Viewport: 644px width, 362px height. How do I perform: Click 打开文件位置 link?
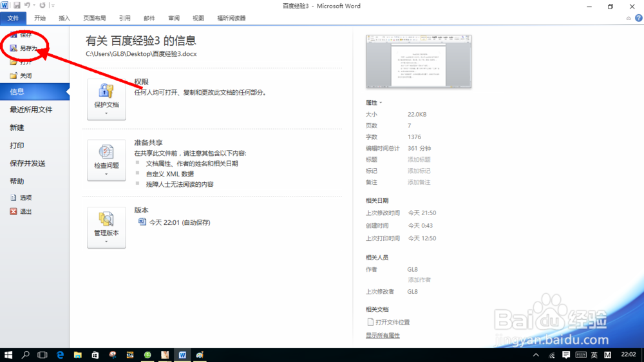[388, 322]
